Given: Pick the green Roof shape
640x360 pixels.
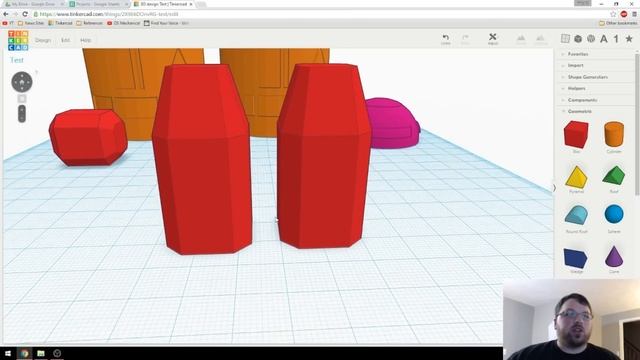Looking at the screenshot, I should [x=614, y=176].
